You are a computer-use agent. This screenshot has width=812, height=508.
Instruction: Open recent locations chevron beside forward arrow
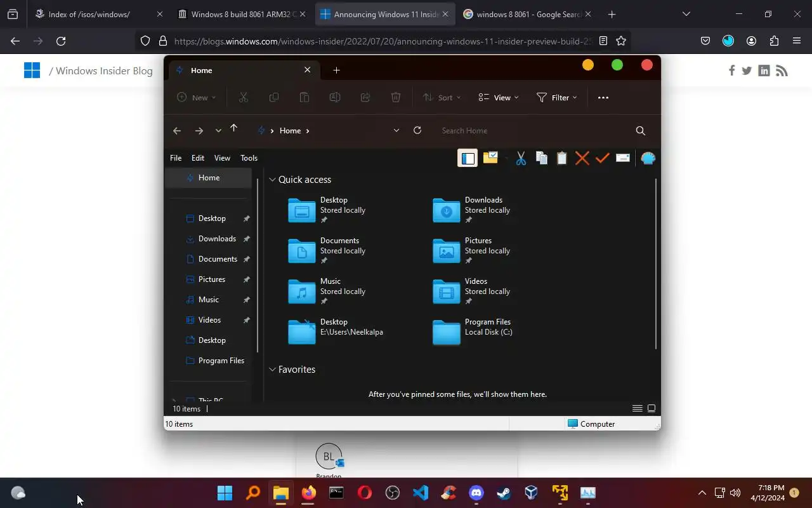coord(218,131)
